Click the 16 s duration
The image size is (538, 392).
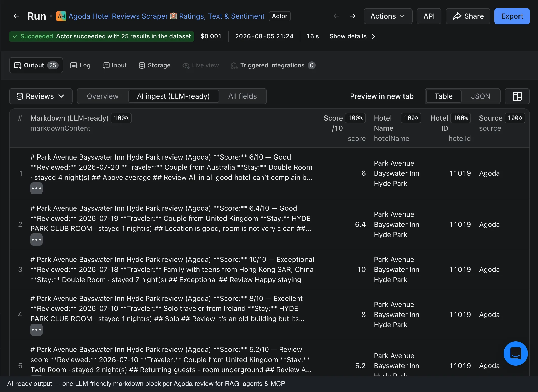[x=312, y=36]
